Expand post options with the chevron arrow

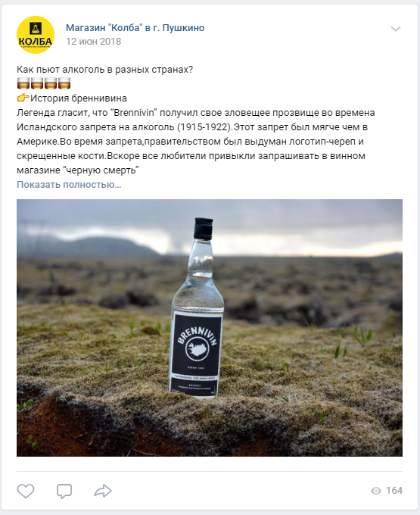tap(396, 29)
